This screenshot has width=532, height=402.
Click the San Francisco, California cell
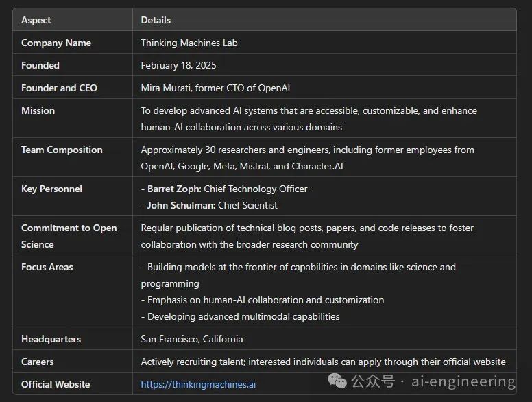[x=192, y=339]
